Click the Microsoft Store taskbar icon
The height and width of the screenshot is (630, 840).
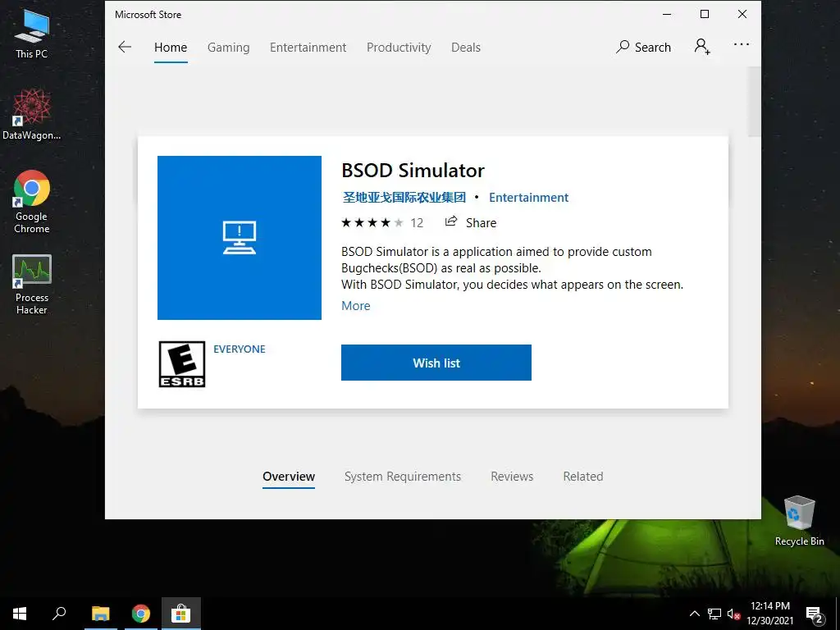click(x=181, y=614)
